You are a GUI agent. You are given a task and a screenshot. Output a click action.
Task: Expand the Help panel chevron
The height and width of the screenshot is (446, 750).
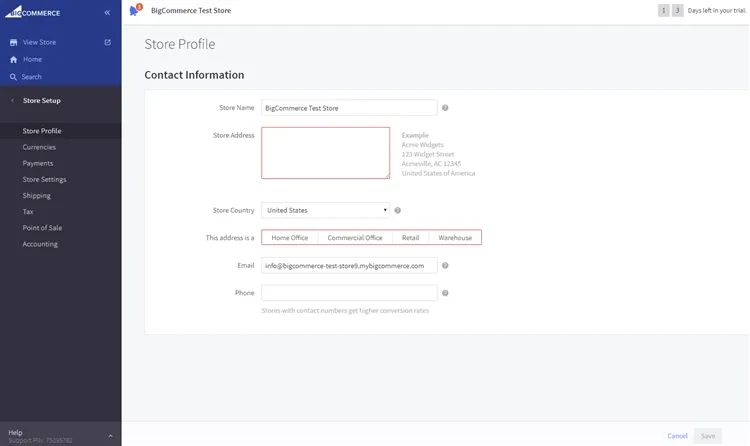click(110, 436)
